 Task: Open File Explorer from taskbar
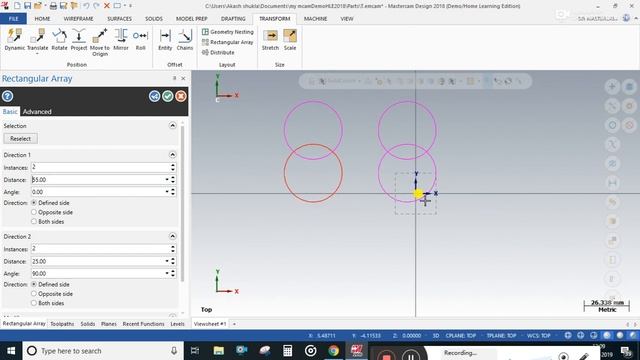[219, 351]
